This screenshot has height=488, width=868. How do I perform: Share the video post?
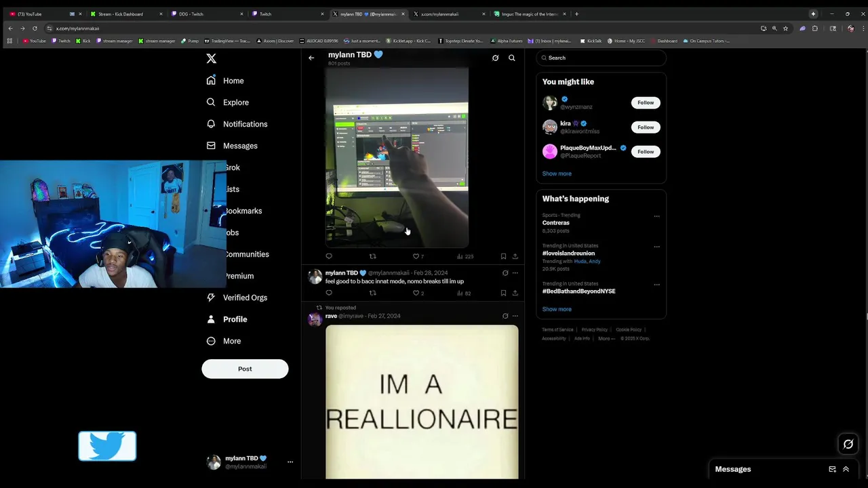click(x=515, y=256)
